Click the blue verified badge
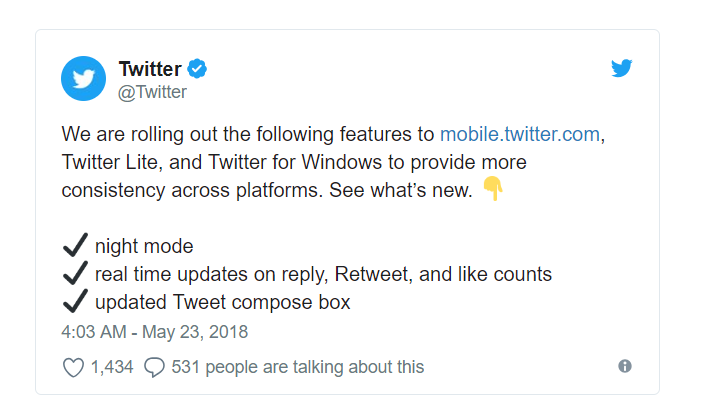Image resolution: width=728 pixels, height=412 pixels. tap(197, 69)
